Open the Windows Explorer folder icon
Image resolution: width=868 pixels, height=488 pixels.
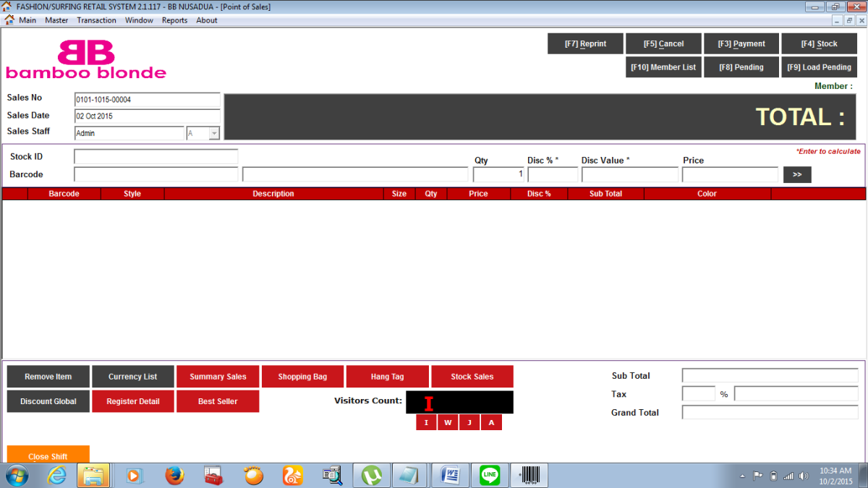(x=95, y=475)
